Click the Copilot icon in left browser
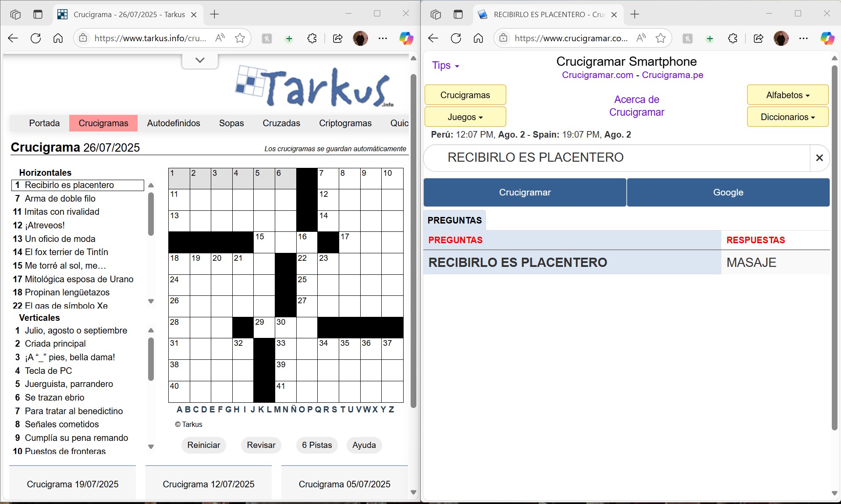The height and width of the screenshot is (504, 841). pyautogui.click(x=406, y=39)
